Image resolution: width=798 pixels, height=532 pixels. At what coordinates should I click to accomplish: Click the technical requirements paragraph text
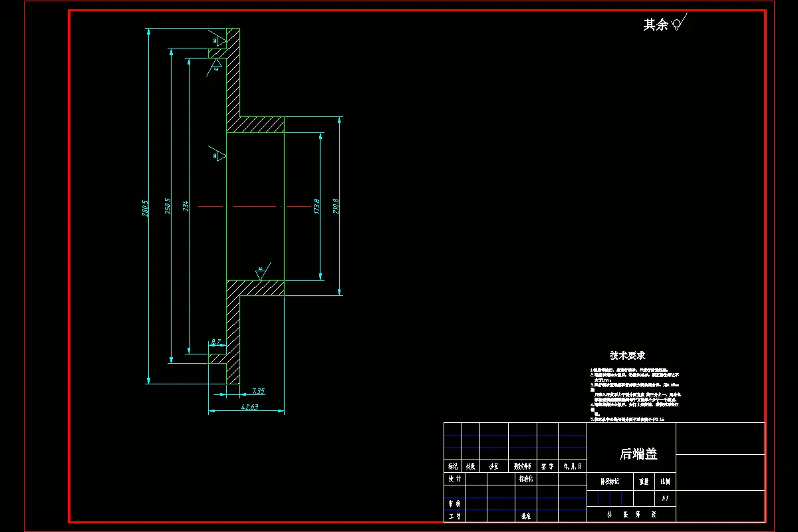coord(635,394)
